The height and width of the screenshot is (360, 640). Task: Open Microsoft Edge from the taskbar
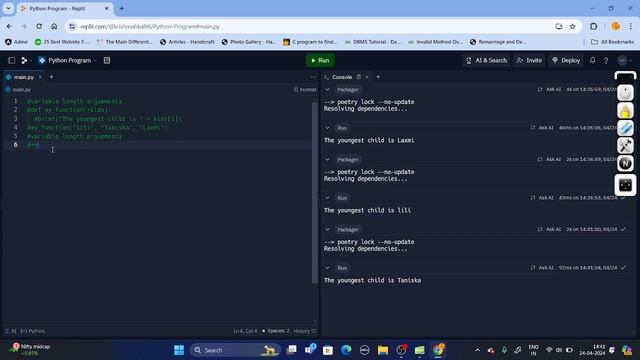(346, 350)
